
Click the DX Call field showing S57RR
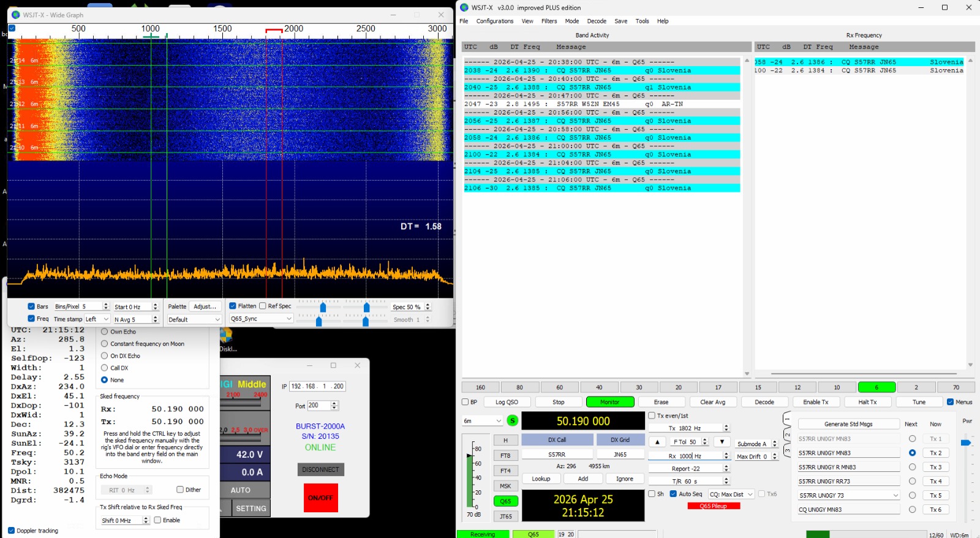[556, 455]
